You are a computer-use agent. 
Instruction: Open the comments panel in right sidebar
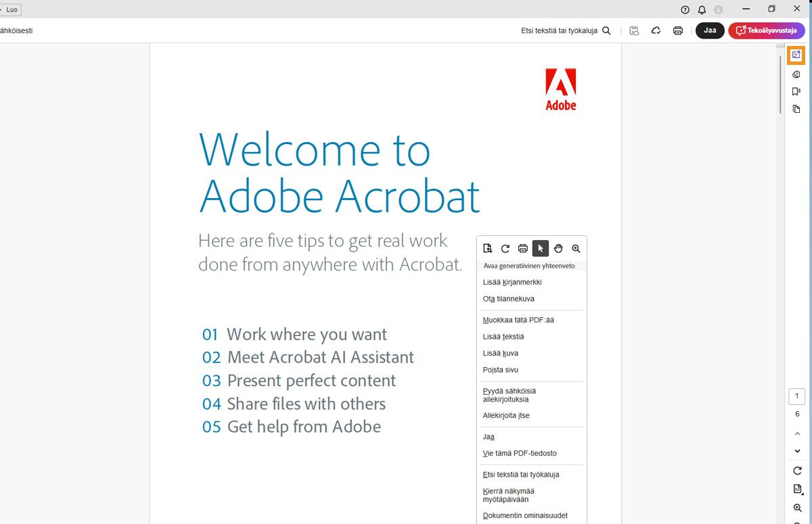pos(796,74)
